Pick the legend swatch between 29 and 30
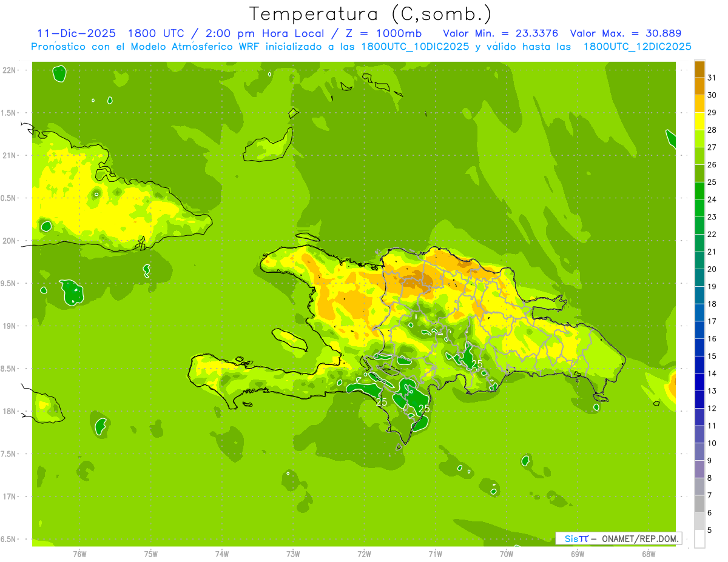This screenshot has height=562, width=728. tap(699, 104)
